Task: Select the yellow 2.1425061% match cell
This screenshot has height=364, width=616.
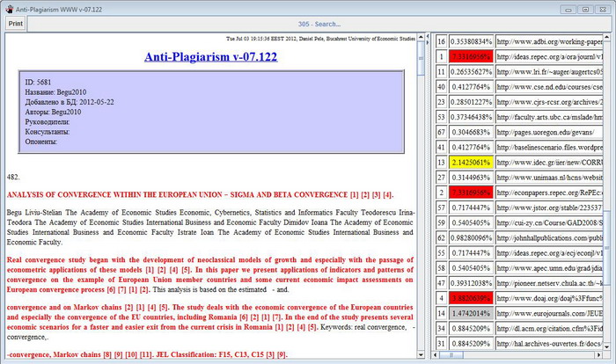Action: coord(469,163)
